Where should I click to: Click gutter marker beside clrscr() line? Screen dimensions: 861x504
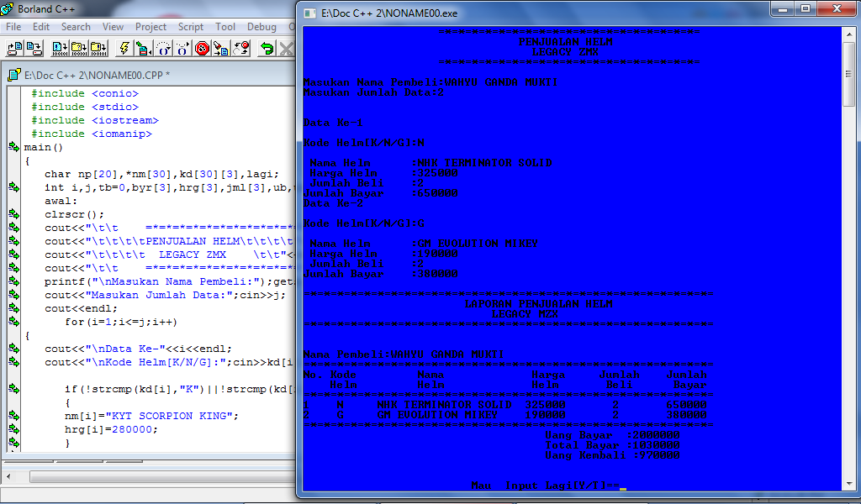13,214
